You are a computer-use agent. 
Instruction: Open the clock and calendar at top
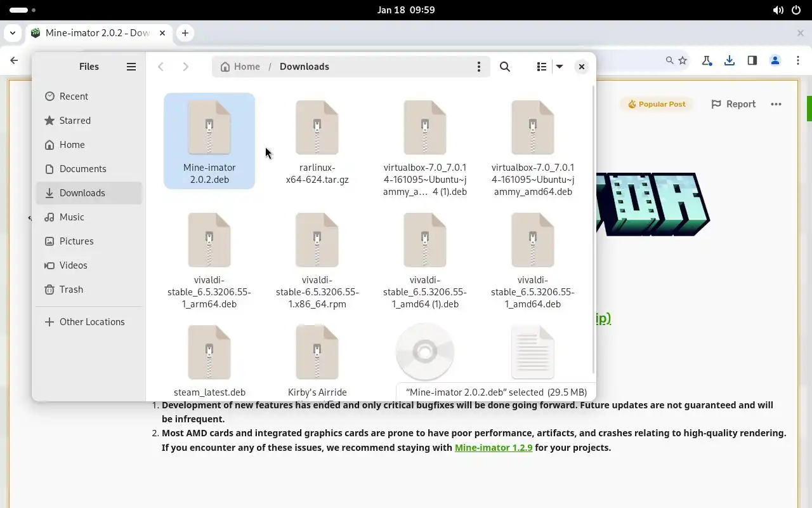pyautogui.click(x=406, y=10)
